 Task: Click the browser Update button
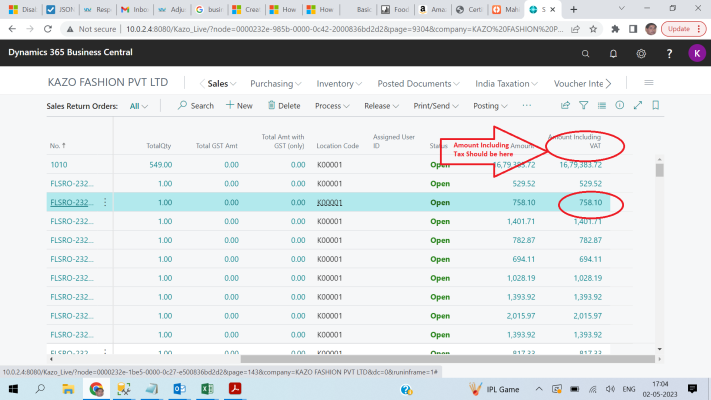pyautogui.click(x=683, y=29)
